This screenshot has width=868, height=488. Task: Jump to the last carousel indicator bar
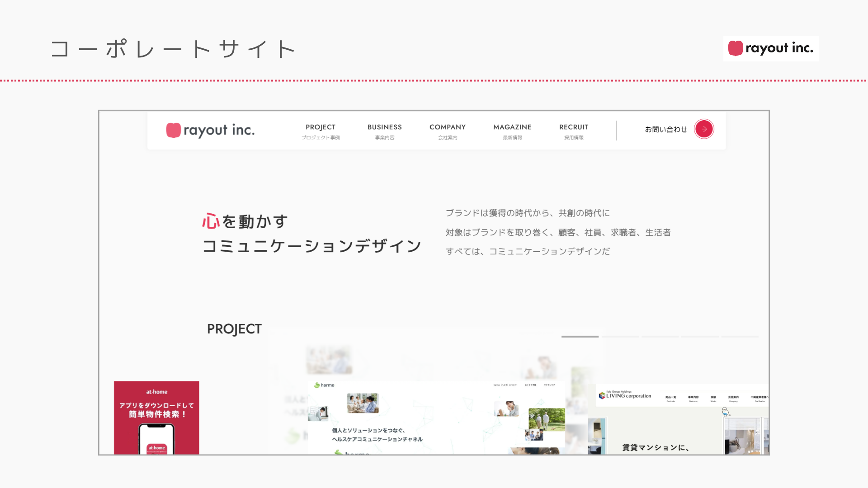click(740, 337)
